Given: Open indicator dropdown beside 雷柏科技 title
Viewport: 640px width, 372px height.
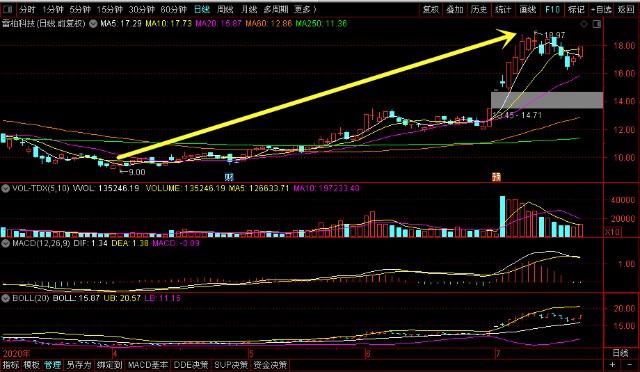Looking at the screenshot, I should click(x=93, y=24).
